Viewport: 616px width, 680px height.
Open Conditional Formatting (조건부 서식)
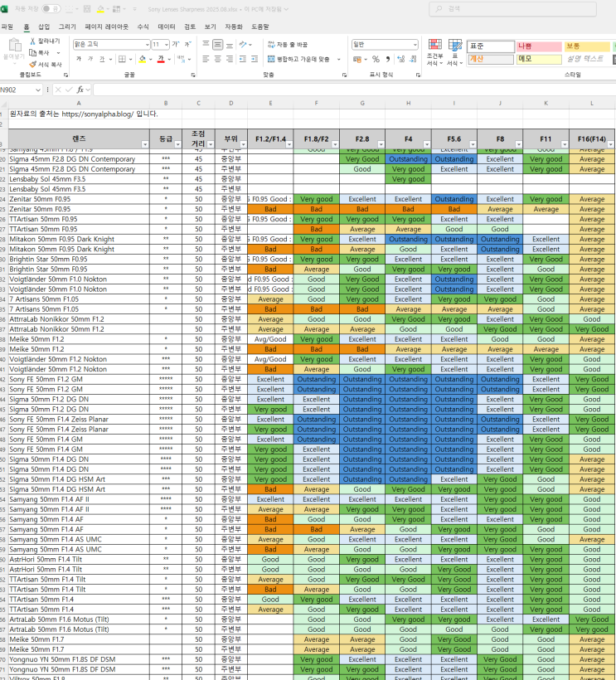434,52
